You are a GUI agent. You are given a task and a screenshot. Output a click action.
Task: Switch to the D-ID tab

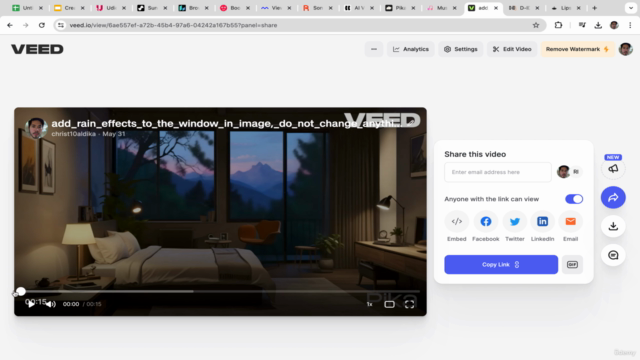[524, 8]
